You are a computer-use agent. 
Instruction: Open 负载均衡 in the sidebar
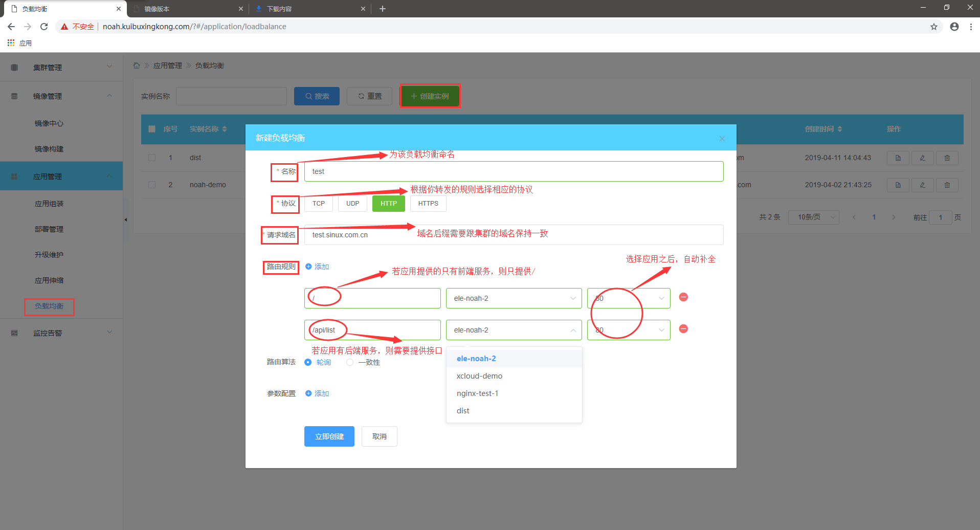click(49, 306)
